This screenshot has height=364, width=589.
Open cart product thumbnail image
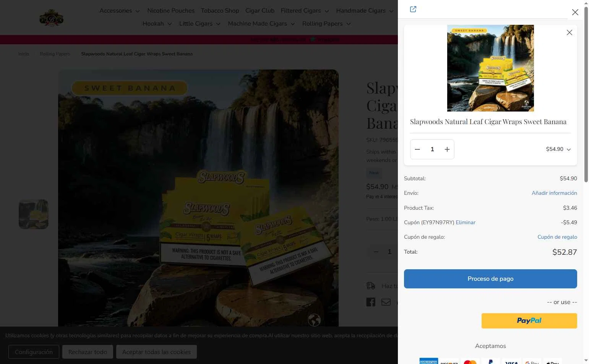(x=490, y=68)
